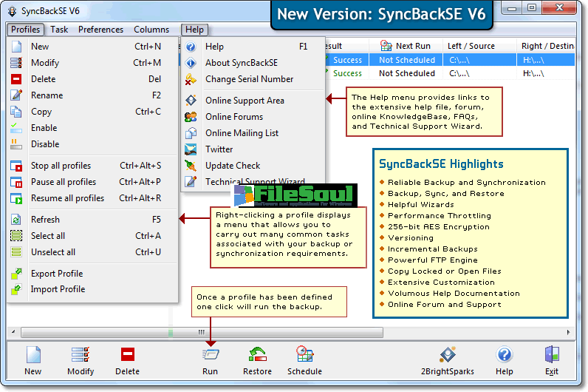
Task: Click the Online Forums people icon
Action: [x=191, y=117]
